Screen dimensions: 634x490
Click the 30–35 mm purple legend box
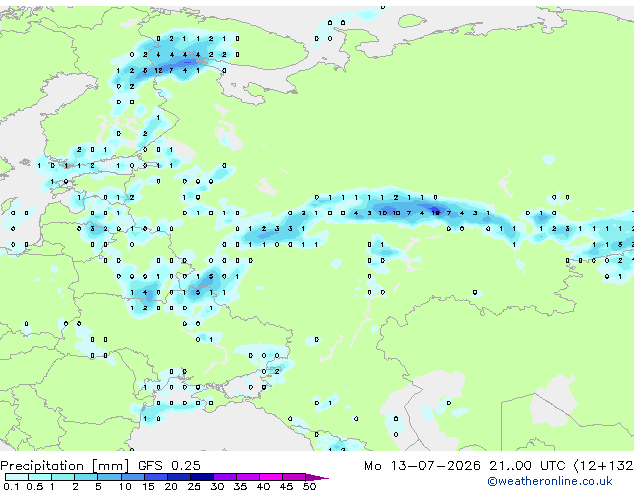225,477
